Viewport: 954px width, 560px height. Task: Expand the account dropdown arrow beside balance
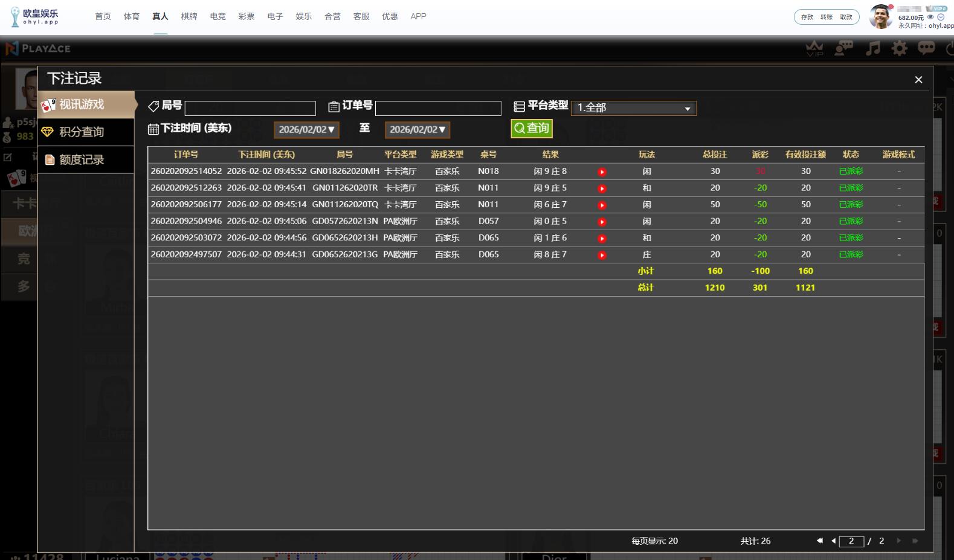click(941, 17)
